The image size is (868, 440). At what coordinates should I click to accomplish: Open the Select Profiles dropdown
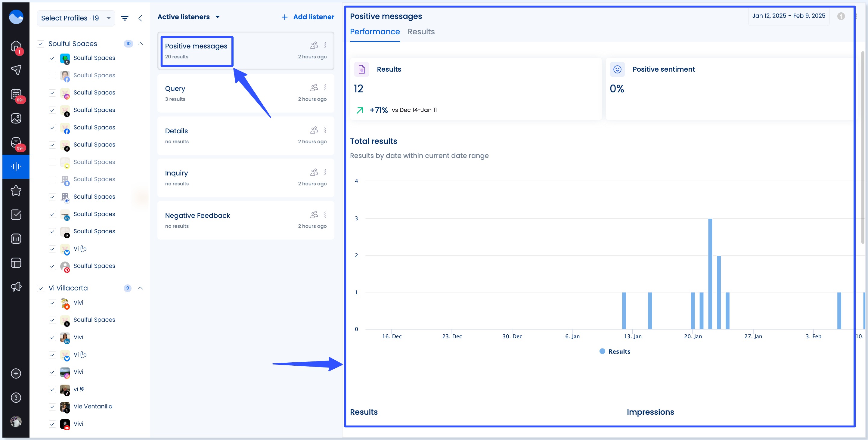76,18
